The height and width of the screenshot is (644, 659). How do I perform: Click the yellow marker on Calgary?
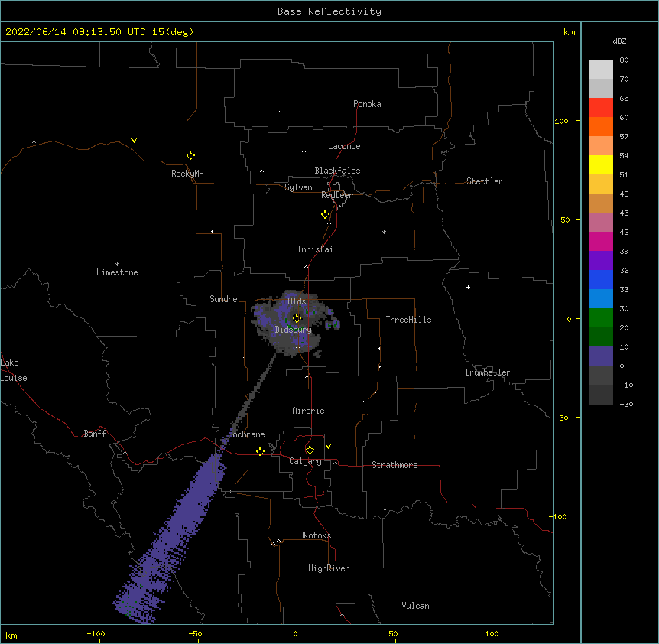point(310,450)
